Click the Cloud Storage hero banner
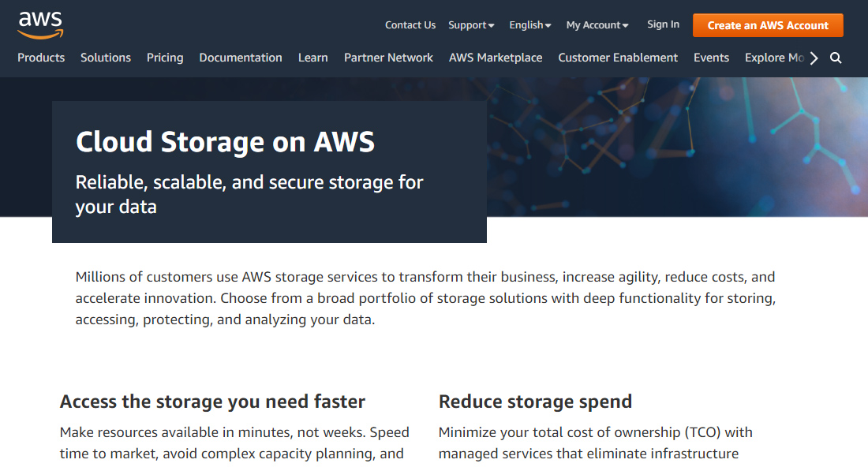The image size is (868, 467). point(268,170)
